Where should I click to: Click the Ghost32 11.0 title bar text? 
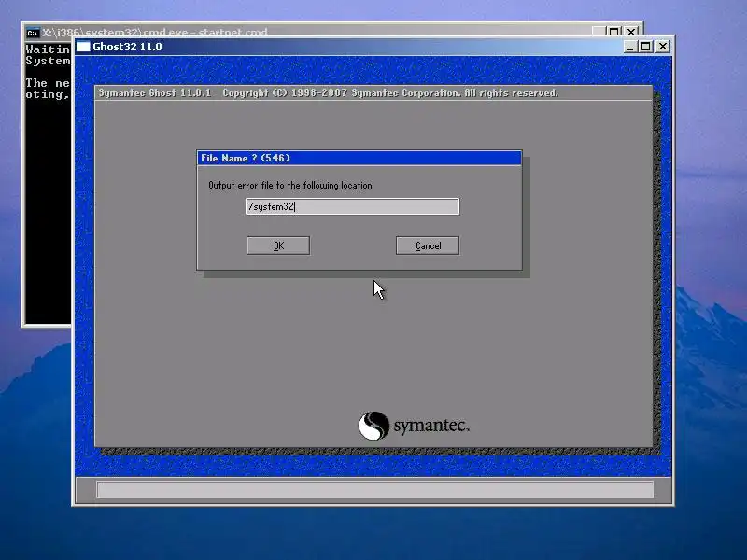[x=127, y=47]
